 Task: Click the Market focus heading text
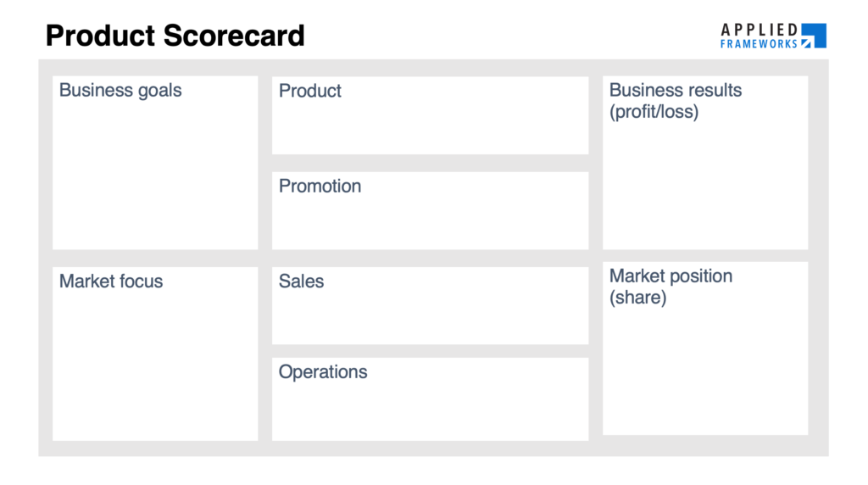(x=111, y=282)
